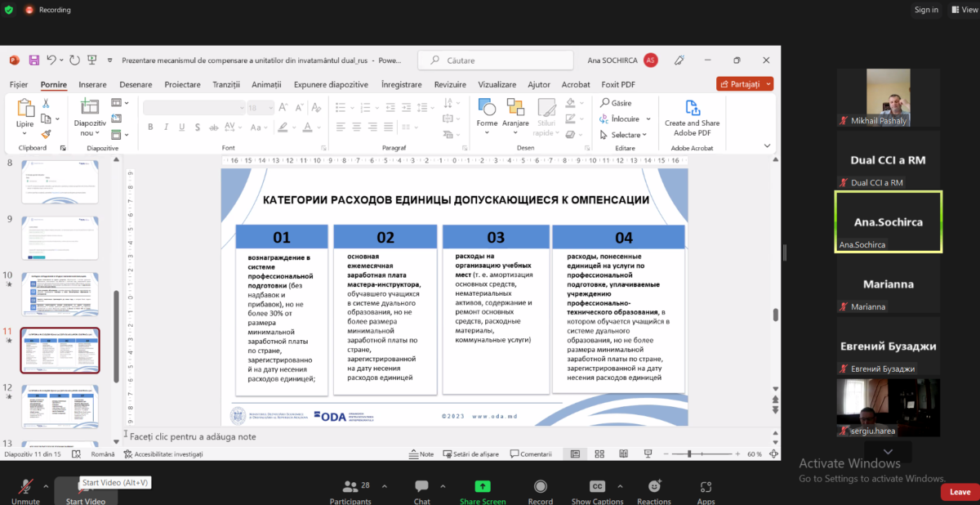Screen dimensions: 980x505
Task: Open the Înlocuire dropdown arrow
Action: pos(647,119)
